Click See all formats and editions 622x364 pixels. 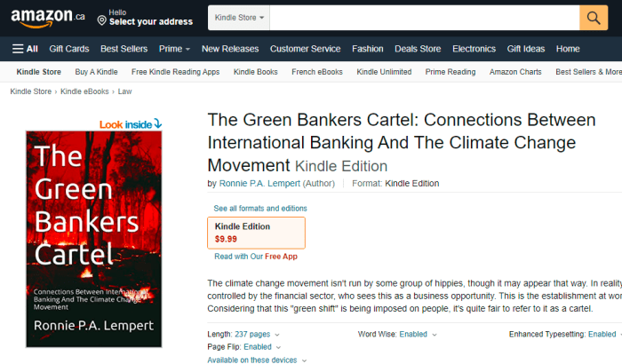tap(260, 208)
